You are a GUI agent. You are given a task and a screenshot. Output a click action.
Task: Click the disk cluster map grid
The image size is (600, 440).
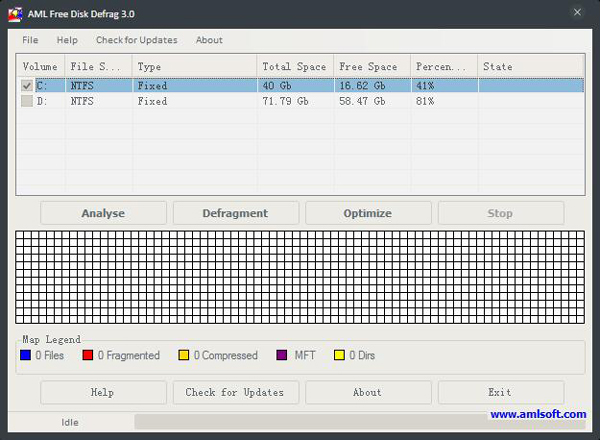(300, 277)
